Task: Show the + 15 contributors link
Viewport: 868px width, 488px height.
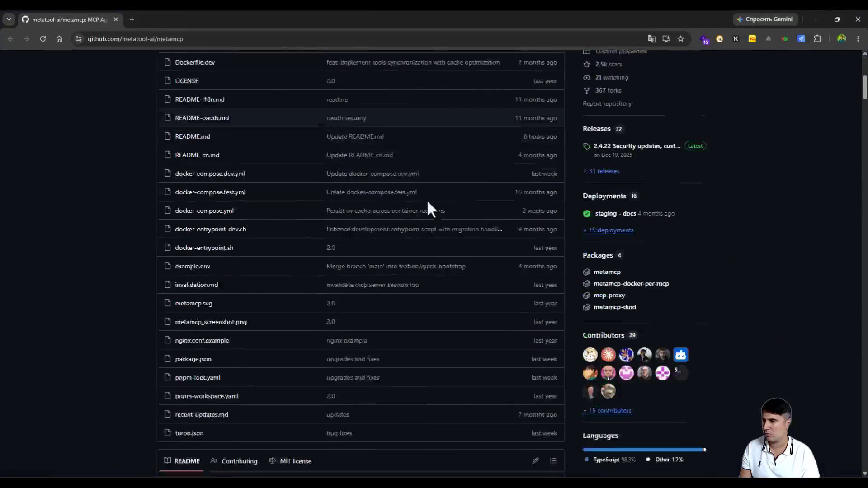Action: [607, 411]
